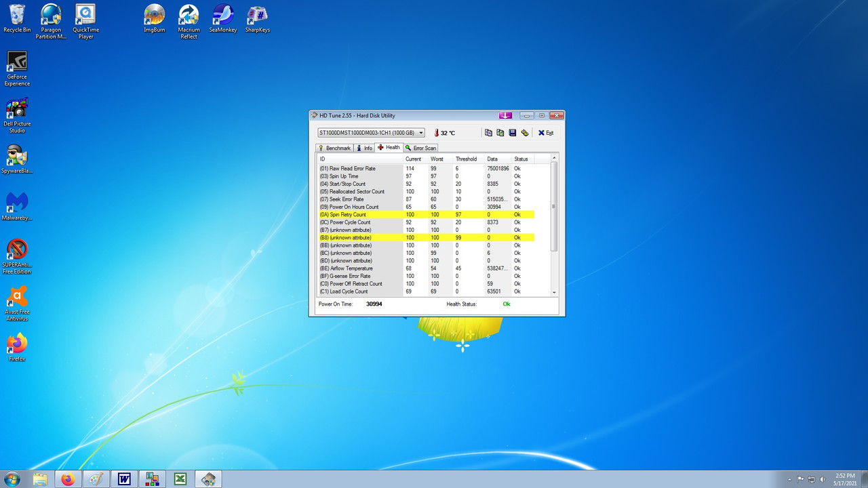Viewport: 868px width, 488px height.
Task: Click the purple download arrow in the title bar
Action: click(505, 115)
